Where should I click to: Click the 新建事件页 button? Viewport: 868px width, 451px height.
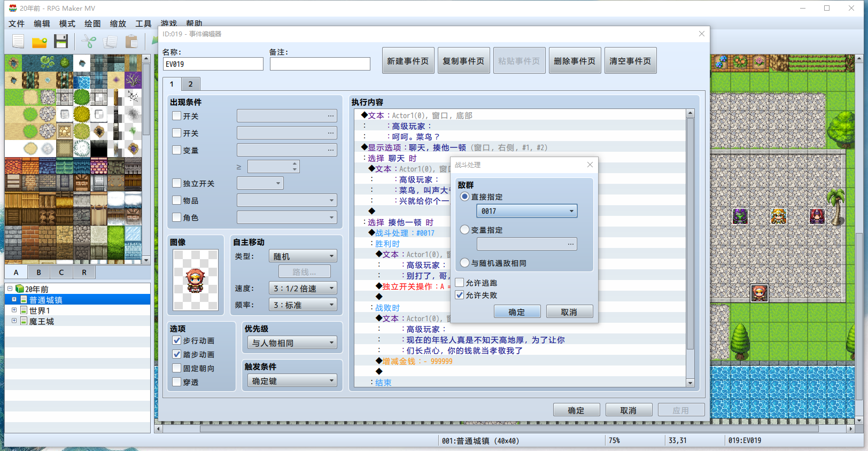[x=408, y=61]
